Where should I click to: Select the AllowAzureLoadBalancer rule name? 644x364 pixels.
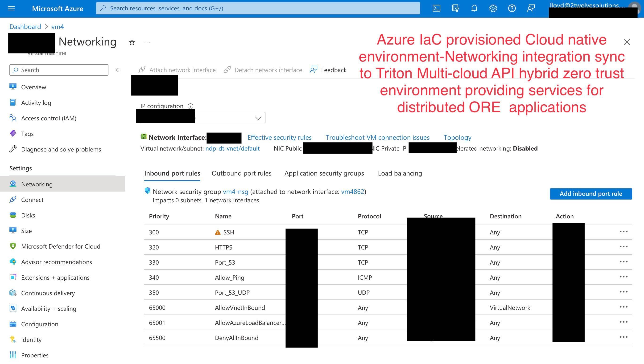(x=250, y=323)
